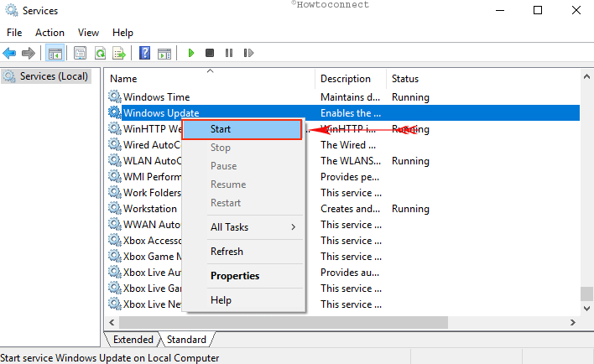
Task: Click the green Start Service toolbar icon
Action: (191, 53)
